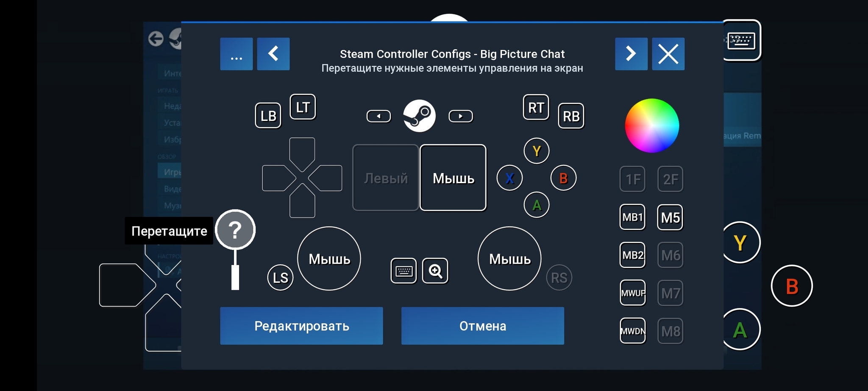
Task: Tap the large A overlay button at right
Action: click(x=741, y=329)
